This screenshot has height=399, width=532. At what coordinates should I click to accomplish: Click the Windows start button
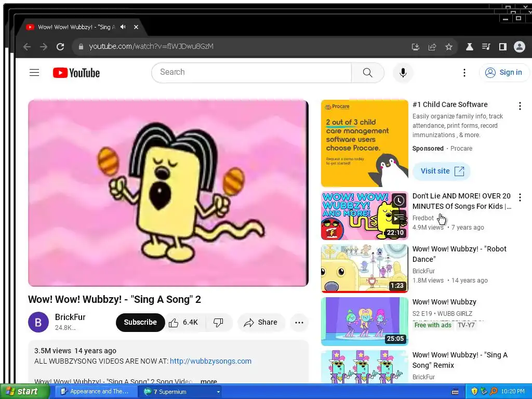[x=24, y=392]
